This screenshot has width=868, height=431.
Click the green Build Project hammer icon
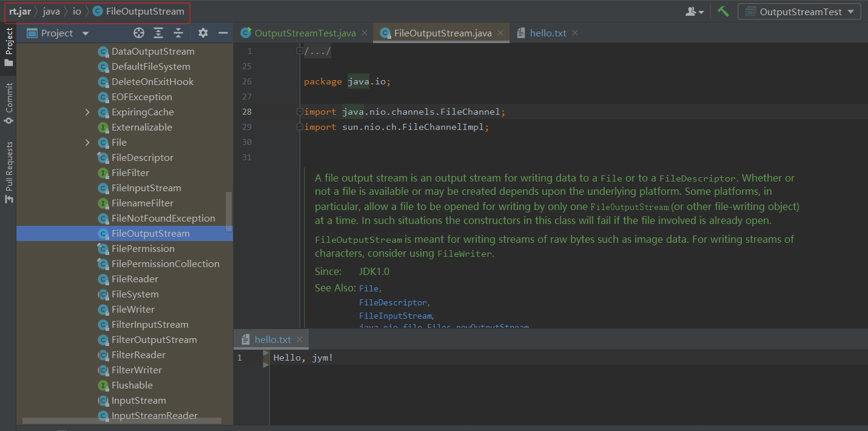723,12
